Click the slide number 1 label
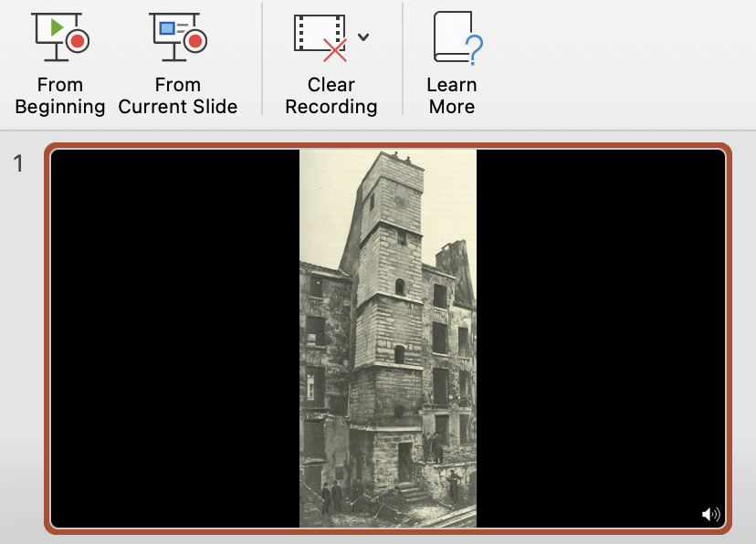756x544 pixels. [x=18, y=163]
